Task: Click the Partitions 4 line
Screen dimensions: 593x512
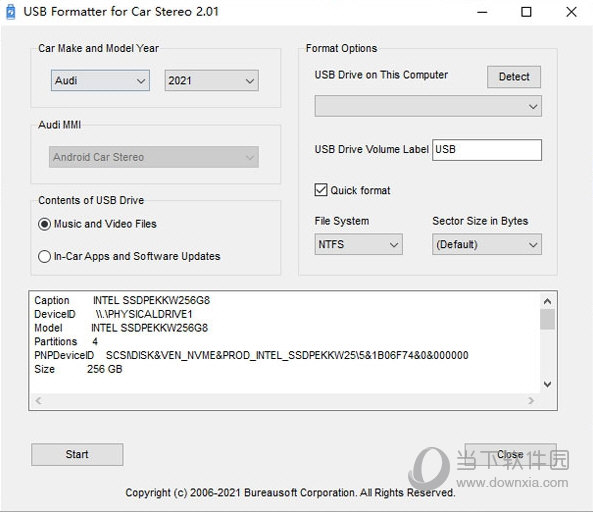Action: pyautogui.click(x=66, y=341)
